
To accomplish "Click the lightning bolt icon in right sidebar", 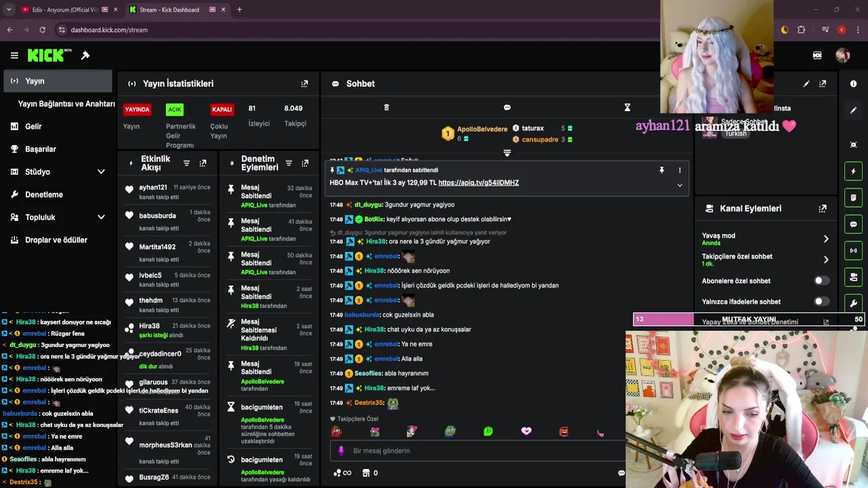I will [x=853, y=171].
